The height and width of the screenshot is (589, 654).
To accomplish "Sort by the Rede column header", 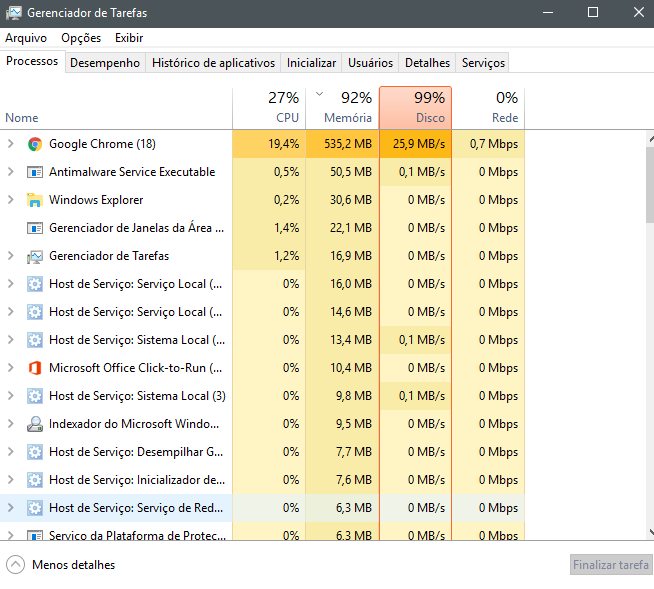I will click(x=488, y=108).
